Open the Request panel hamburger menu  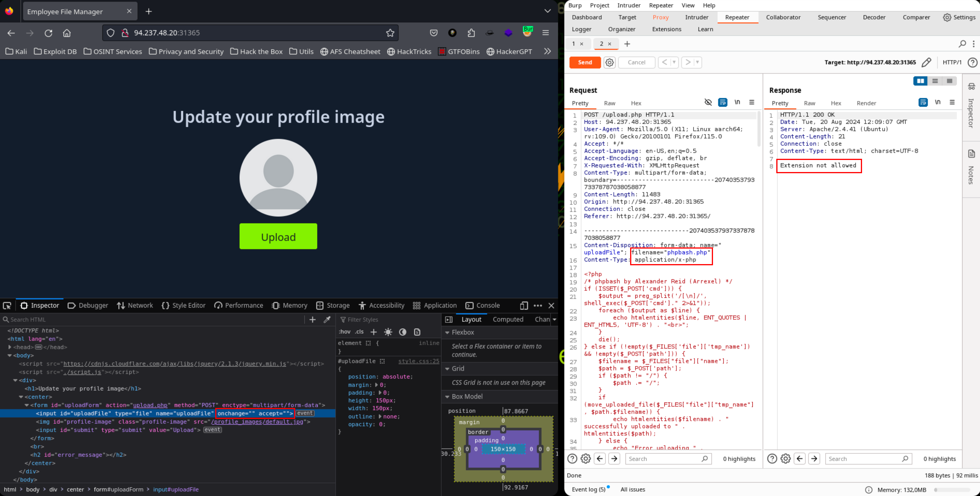pos(752,102)
